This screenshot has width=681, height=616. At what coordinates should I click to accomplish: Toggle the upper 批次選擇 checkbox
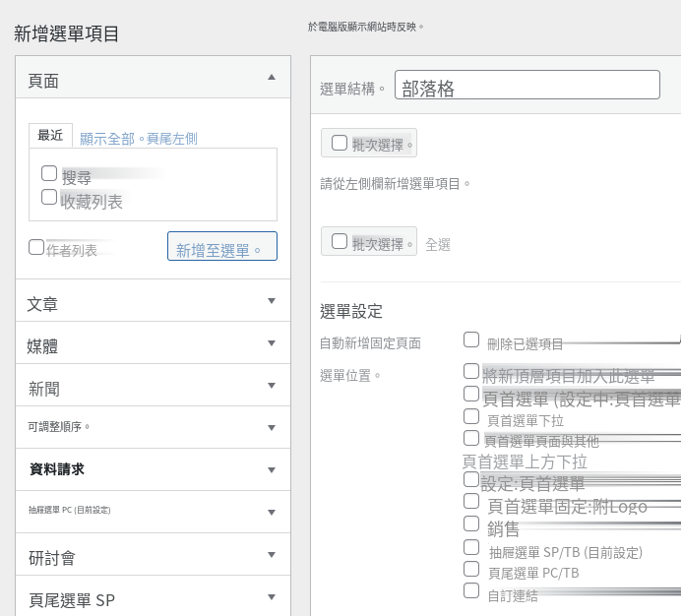click(x=340, y=143)
